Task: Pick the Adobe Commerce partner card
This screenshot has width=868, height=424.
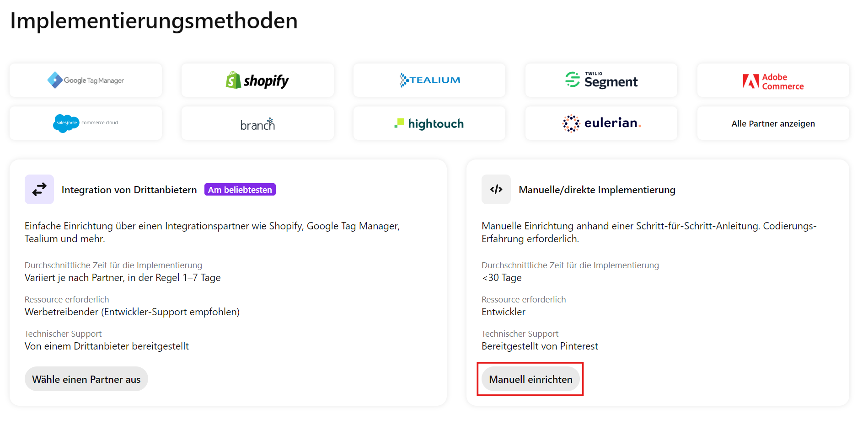Action: click(x=773, y=80)
